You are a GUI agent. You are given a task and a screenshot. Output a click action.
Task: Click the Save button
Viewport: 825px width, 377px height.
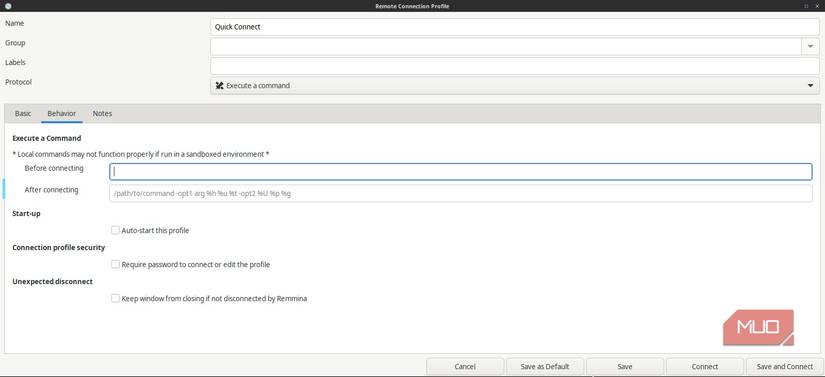pyautogui.click(x=625, y=366)
